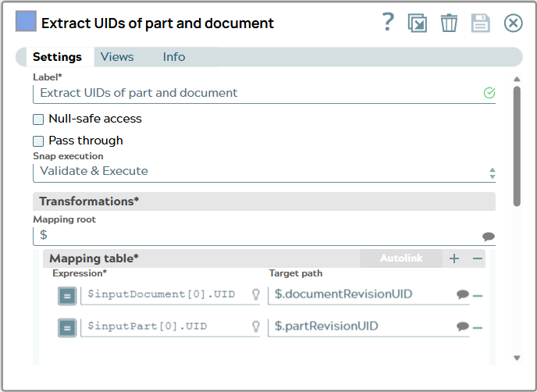Open the Info tab
537x392 pixels.
click(x=174, y=57)
